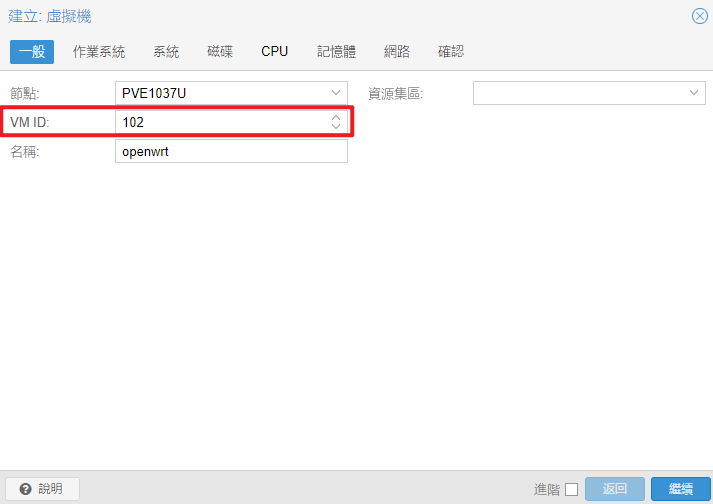Click the help icon button 說明
713x504 pixels.
[42, 489]
